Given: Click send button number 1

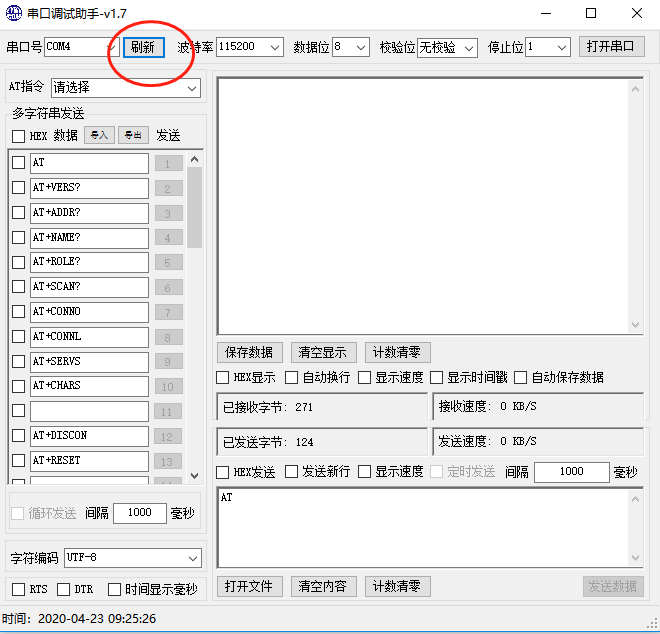Looking at the screenshot, I should point(168,163).
